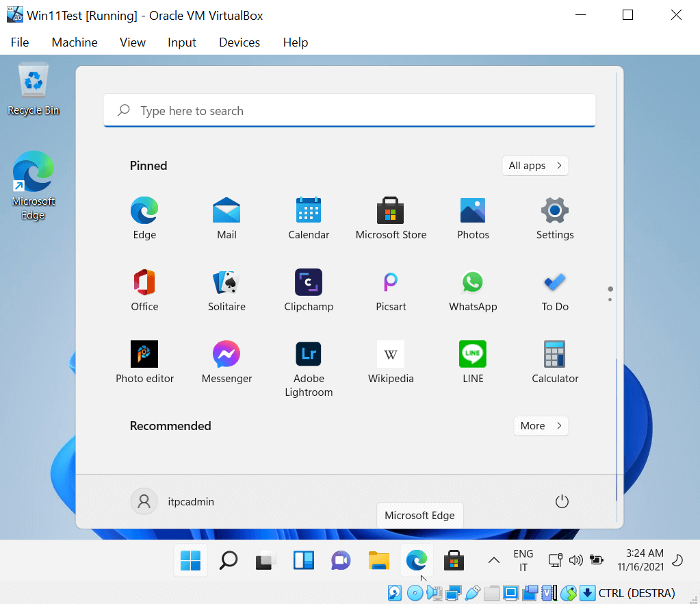Launch the Photos app
700x604 pixels.
click(473, 218)
